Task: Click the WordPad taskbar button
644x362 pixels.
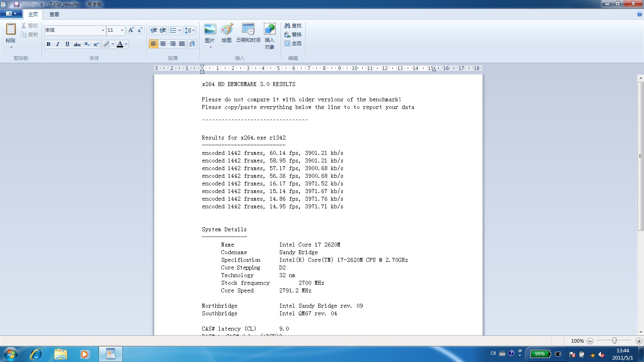Action: (x=111, y=354)
